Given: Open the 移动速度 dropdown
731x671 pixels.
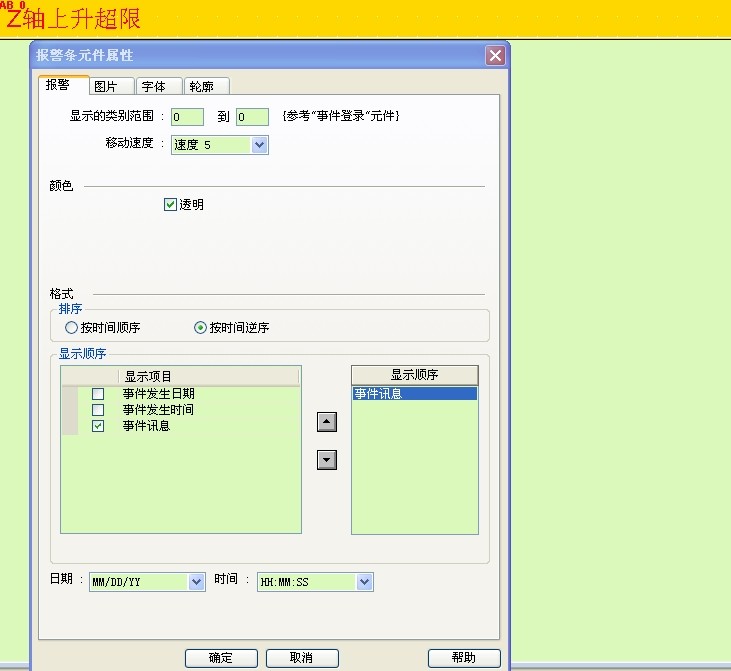Looking at the screenshot, I should (x=259, y=145).
